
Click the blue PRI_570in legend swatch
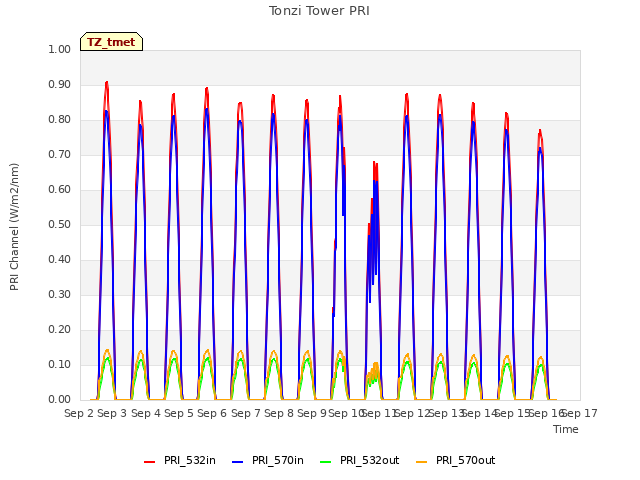point(238,462)
